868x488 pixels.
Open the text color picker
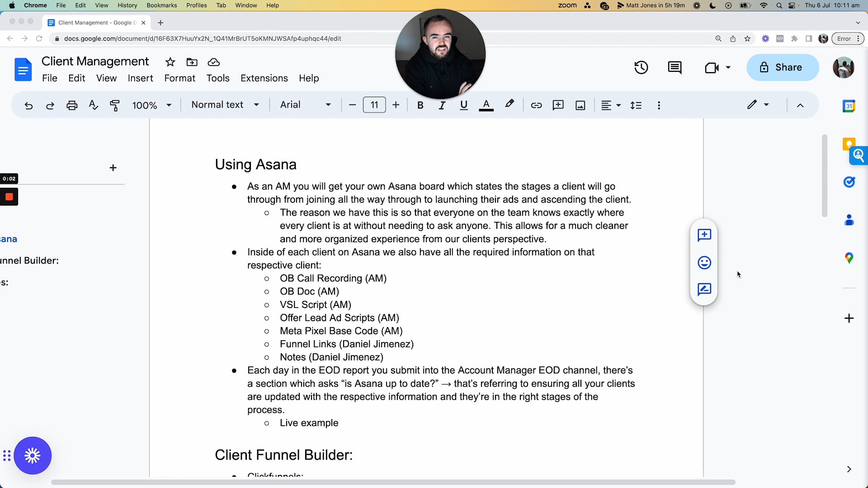tap(486, 105)
